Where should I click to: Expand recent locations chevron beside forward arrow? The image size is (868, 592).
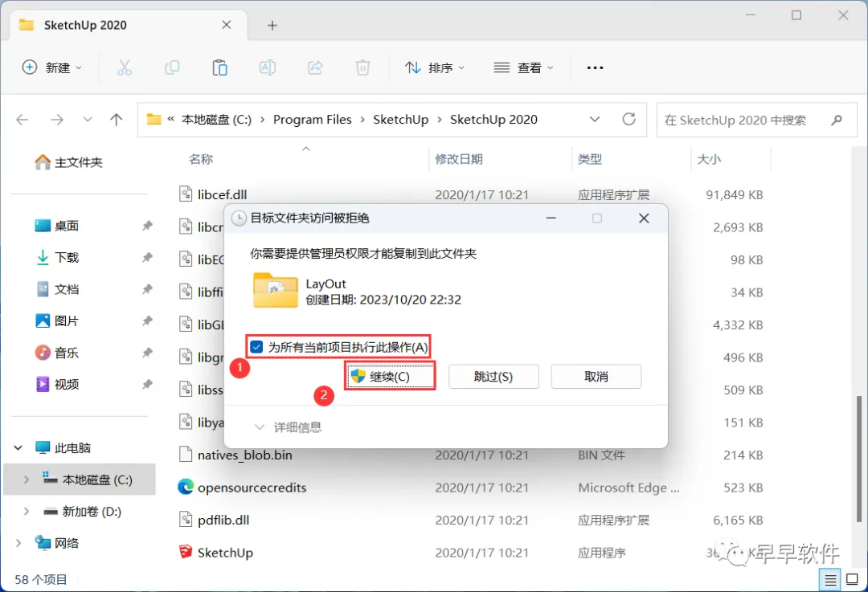88,120
